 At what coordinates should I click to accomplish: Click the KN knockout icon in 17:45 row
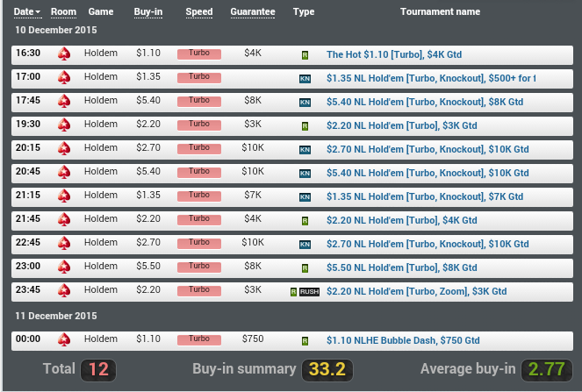305,103
